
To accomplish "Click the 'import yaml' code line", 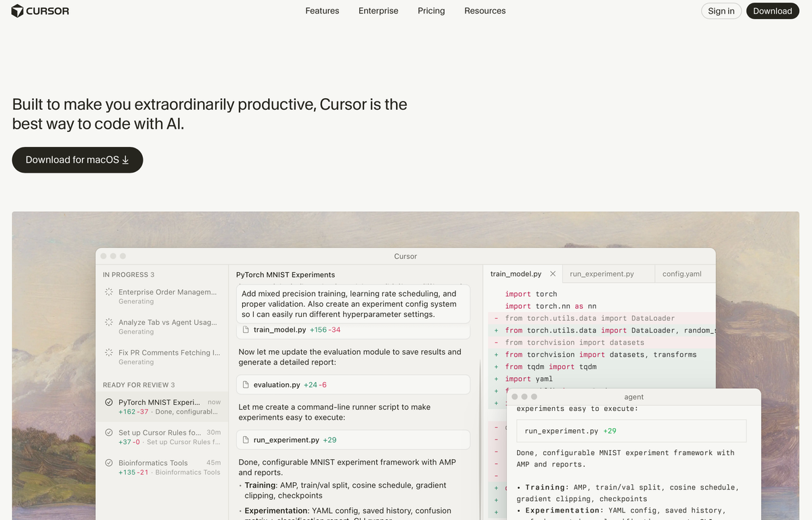I will [528, 378].
